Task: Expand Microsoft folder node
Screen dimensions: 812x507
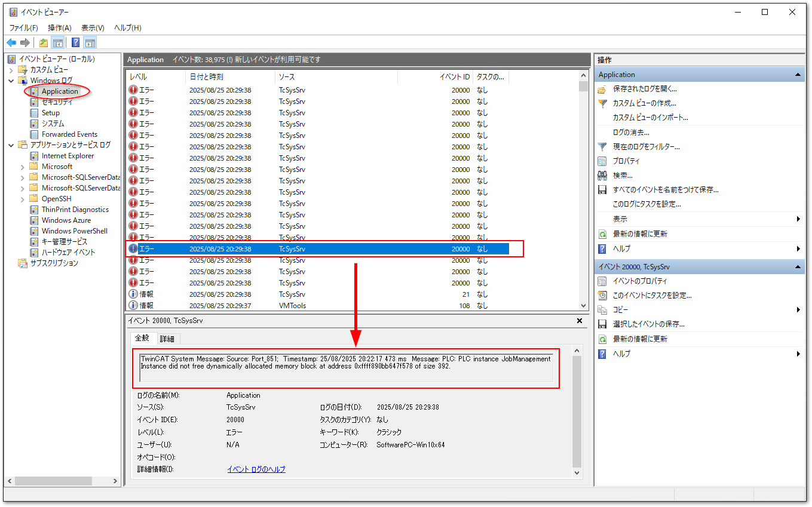Action: coord(23,167)
